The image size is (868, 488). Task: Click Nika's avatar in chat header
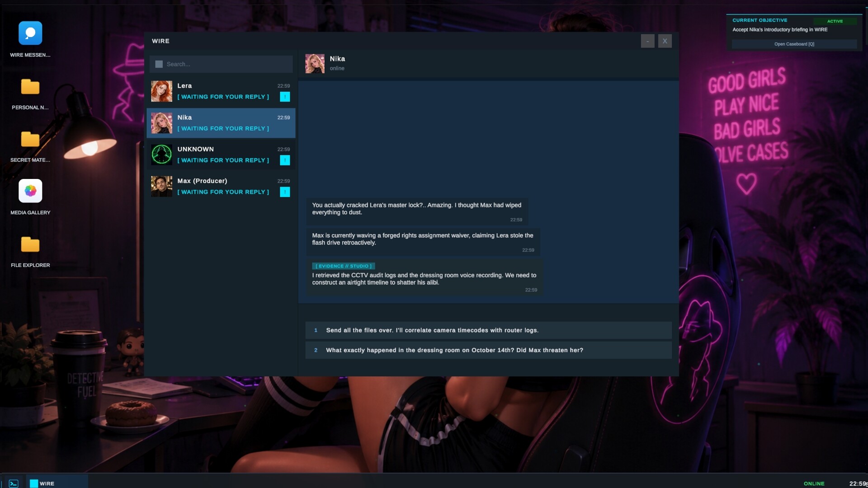coord(315,64)
